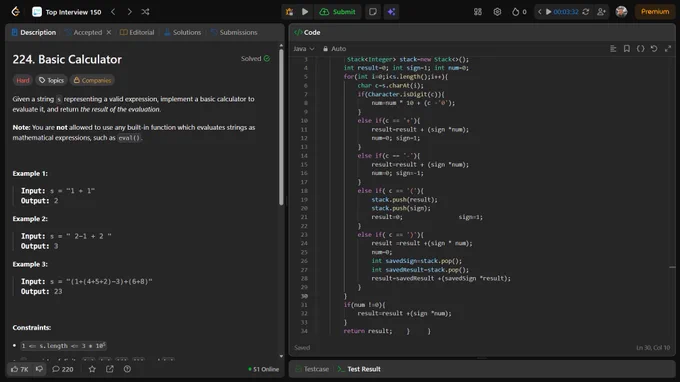Click the Saved status label
Viewport: 680px width, 382px height.
(302, 347)
